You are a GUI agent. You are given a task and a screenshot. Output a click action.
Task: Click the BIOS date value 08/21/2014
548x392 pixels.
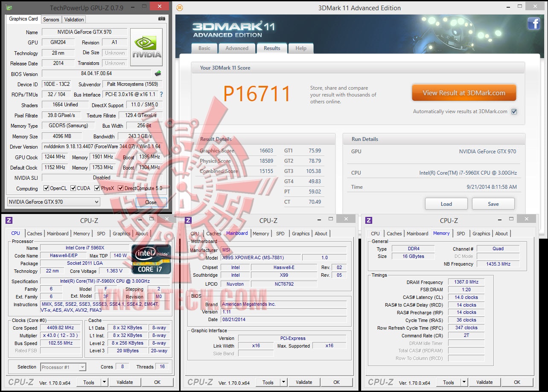click(x=284, y=319)
